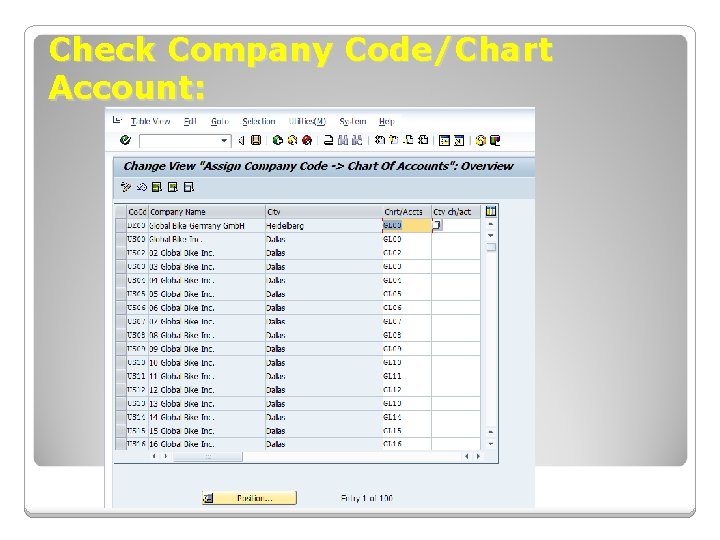Click search help button beside GL00 field
The image size is (720, 540).
coord(438,225)
